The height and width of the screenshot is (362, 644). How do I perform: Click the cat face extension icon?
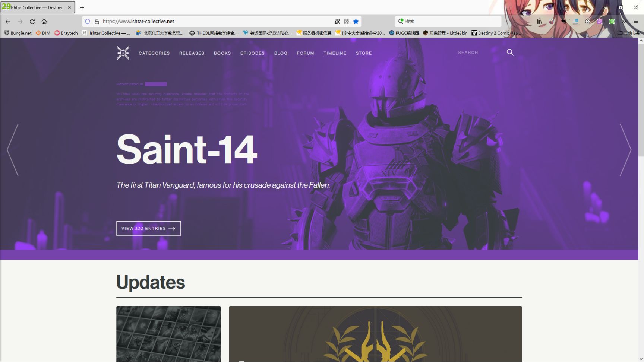pos(588,22)
